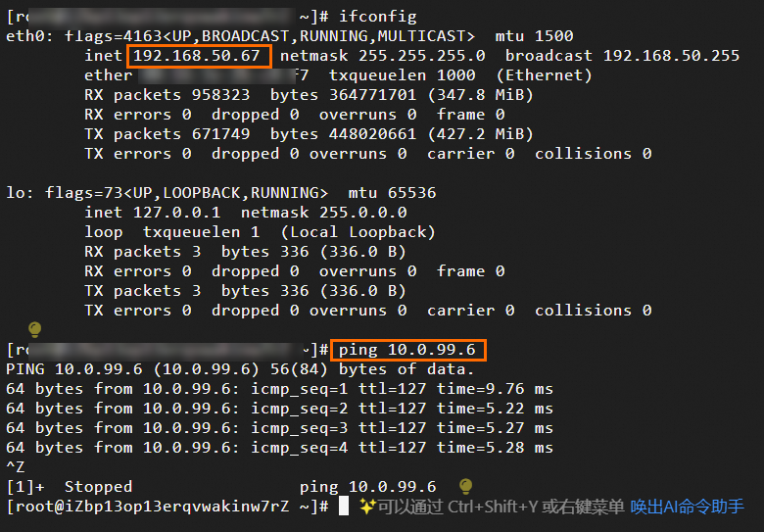Click the inet address 192.168.50.67
Viewport: 764px width, 532px height.
point(196,56)
